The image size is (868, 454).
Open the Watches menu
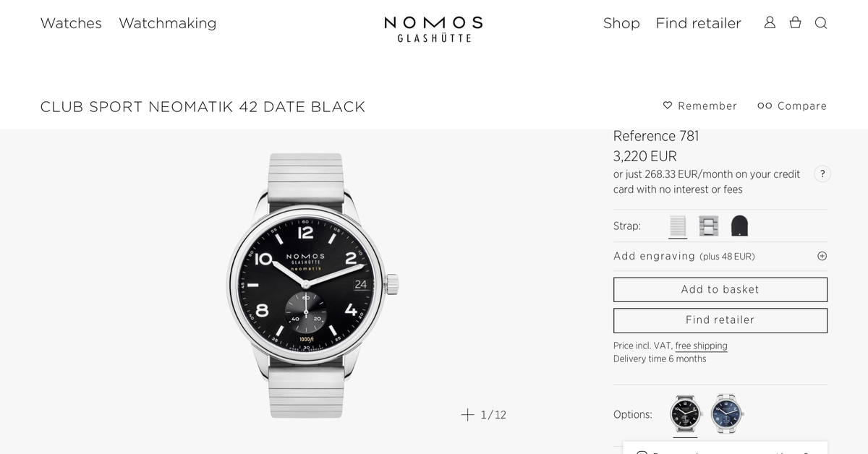tap(71, 23)
